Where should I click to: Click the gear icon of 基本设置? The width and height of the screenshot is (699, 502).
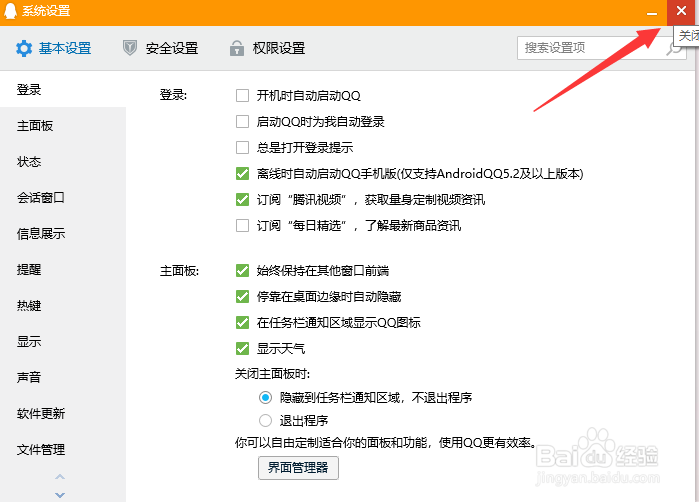tap(24, 48)
